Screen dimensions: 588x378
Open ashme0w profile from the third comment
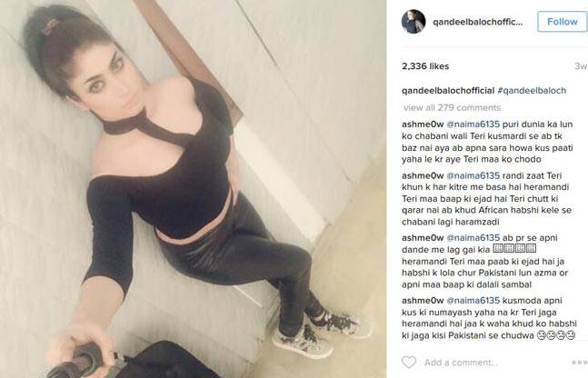(x=423, y=238)
